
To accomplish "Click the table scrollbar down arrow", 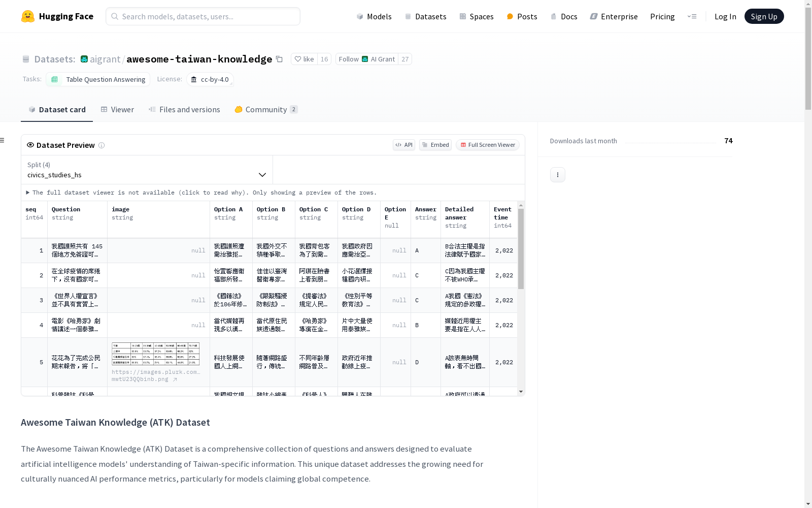I will pyautogui.click(x=521, y=392).
